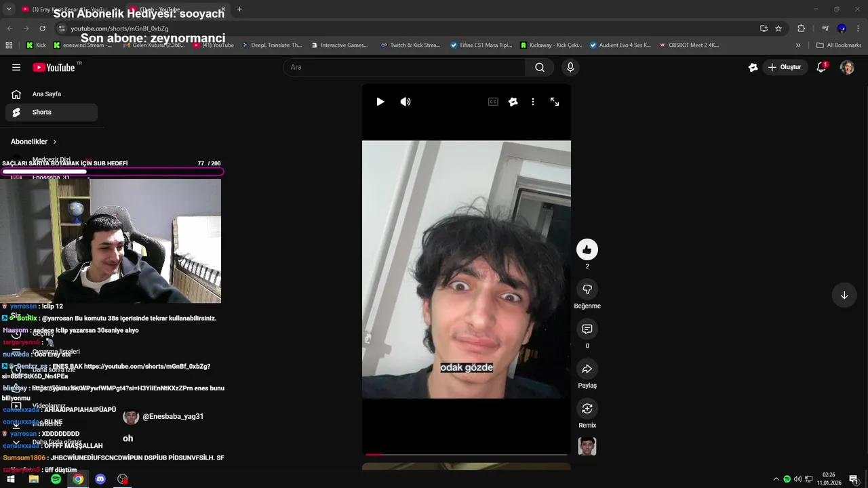Play the Short with the play button
The width and height of the screenshot is (868, 488).
pos(380,102)
